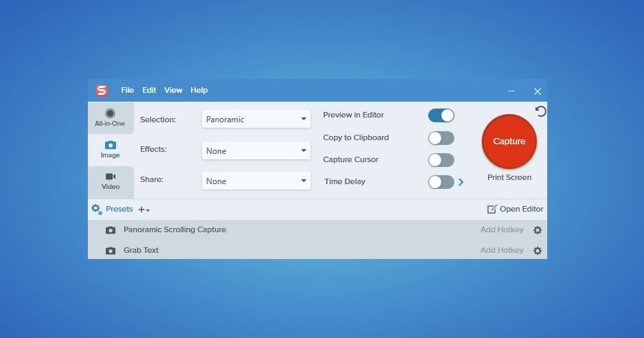The height and width of the screenshot is (338, 644).
Task: Enable the Copy to Clipboard toggle
Action: pyautogui.click(x=441, y=138)
